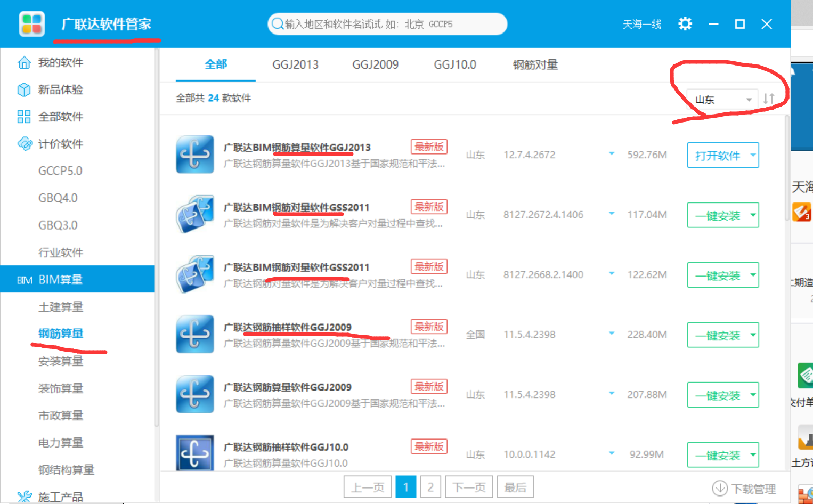
Task: Click the 下一页 pagination button
Action: pyautogui.click(x=469, y=487)
